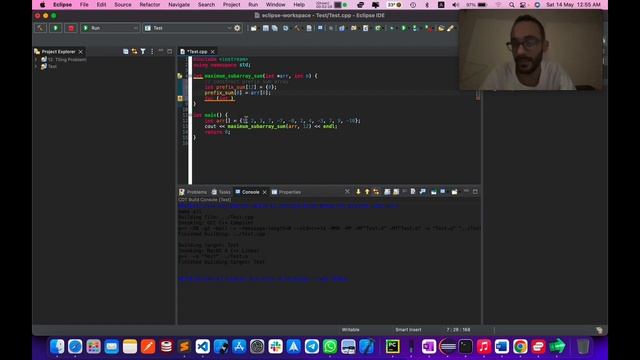
Task: Close the Project Explorer view tab
Action: click(x=80, y=52)
